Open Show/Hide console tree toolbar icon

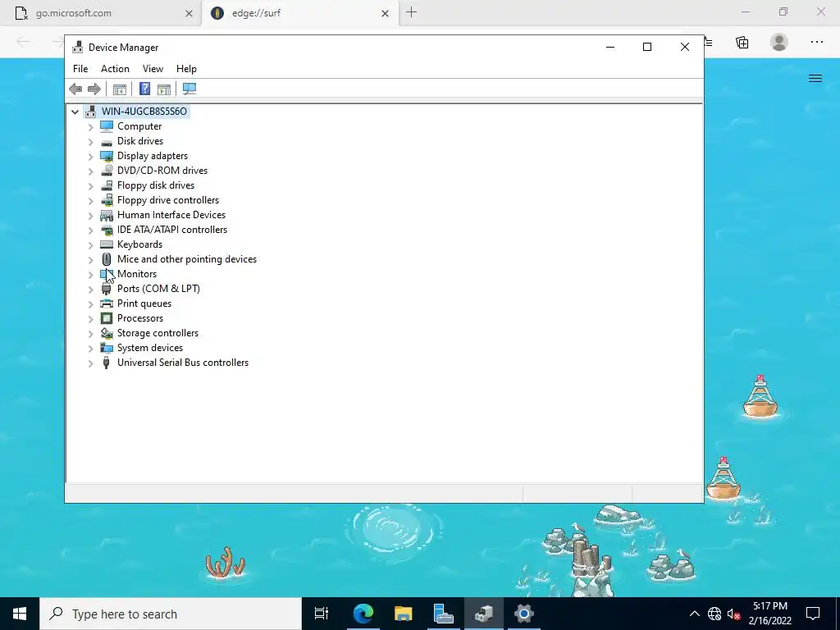(120, 89)
